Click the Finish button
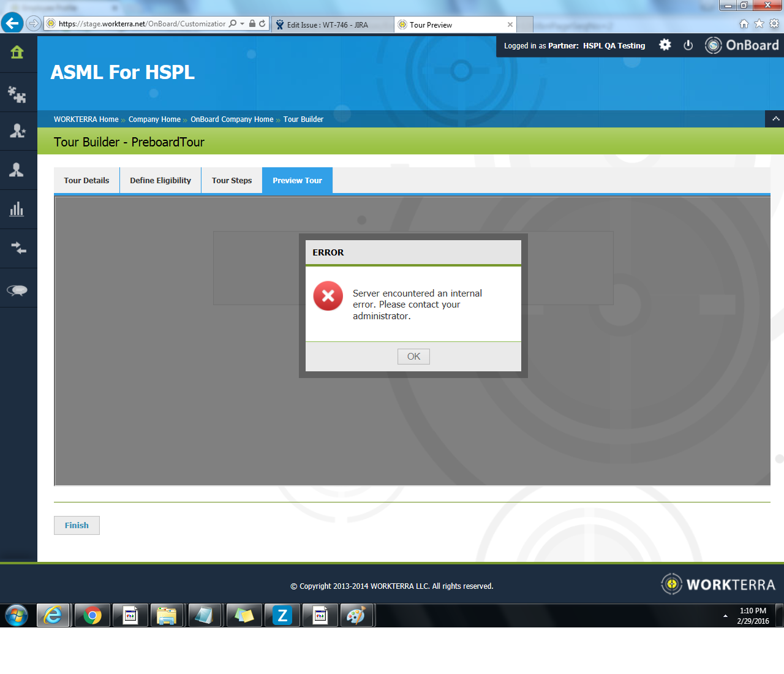 (77, 526)
